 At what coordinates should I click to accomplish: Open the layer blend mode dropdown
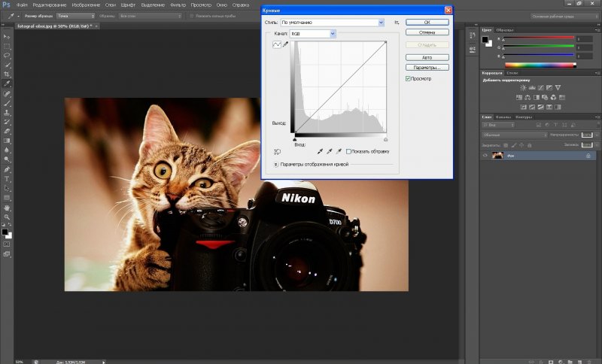(x=515, y=135)
